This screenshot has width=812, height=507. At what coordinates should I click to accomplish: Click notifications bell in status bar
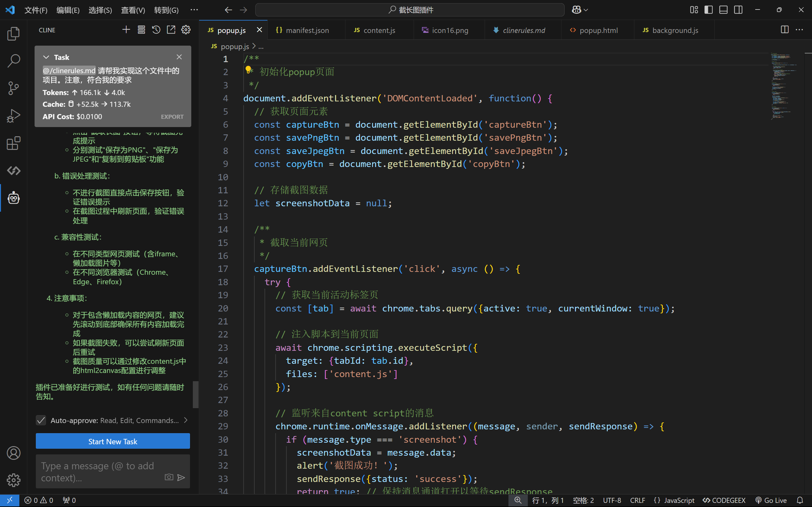click(x=800, y=500)
